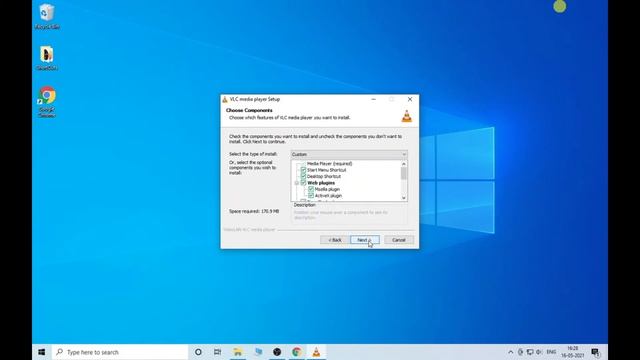This screenshot has height=360, width=640.
Task: Open the Recycle Bin desktop icon
Action: click(47, 17)
